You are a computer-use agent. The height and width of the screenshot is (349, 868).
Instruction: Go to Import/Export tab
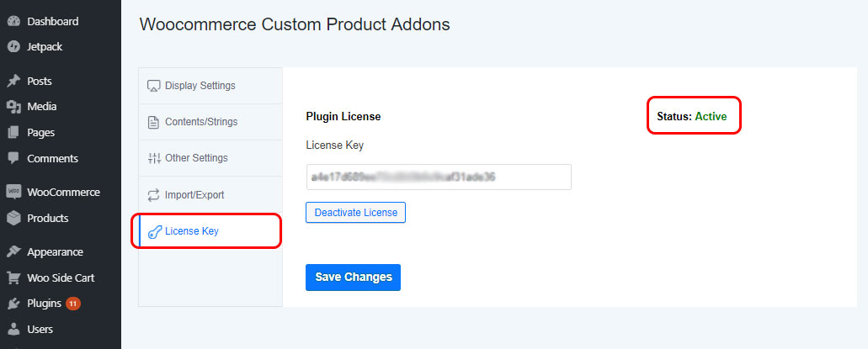210,195
